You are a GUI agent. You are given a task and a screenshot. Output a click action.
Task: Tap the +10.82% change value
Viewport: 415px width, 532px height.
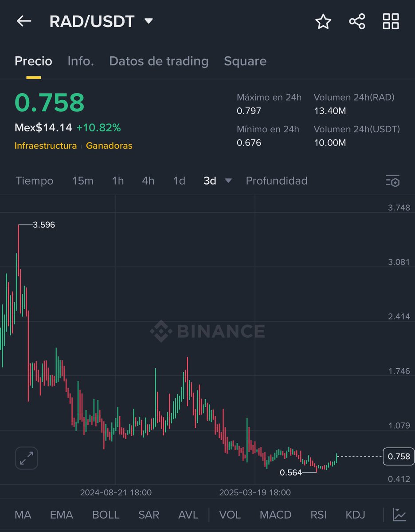tap(98, 128)
